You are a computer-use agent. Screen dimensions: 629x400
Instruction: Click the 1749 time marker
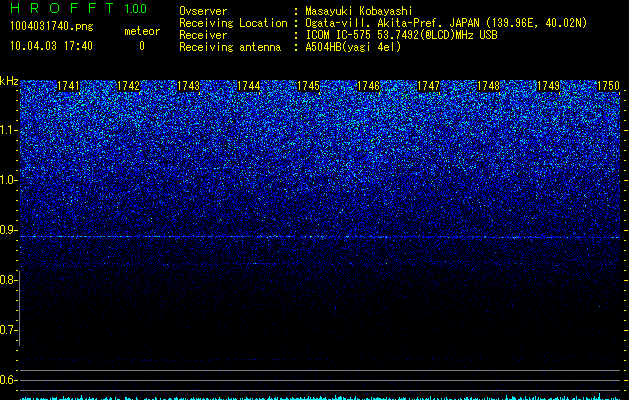tap(548, 86)
